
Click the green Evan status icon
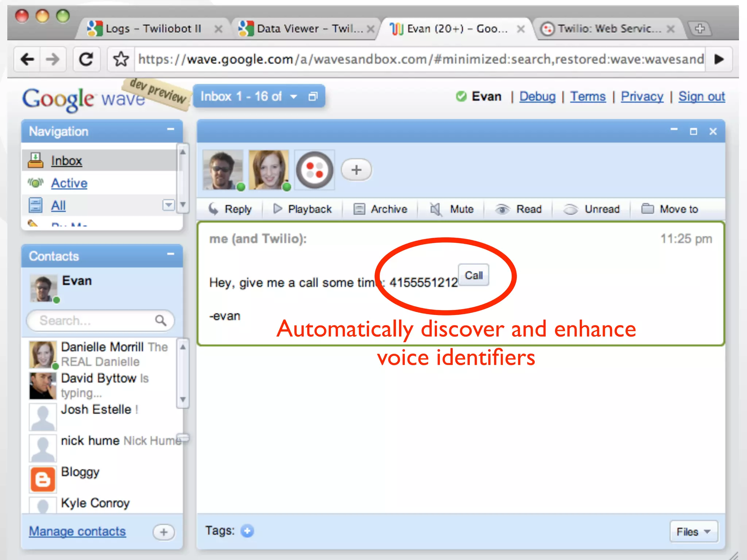click(x=461, y=96)
